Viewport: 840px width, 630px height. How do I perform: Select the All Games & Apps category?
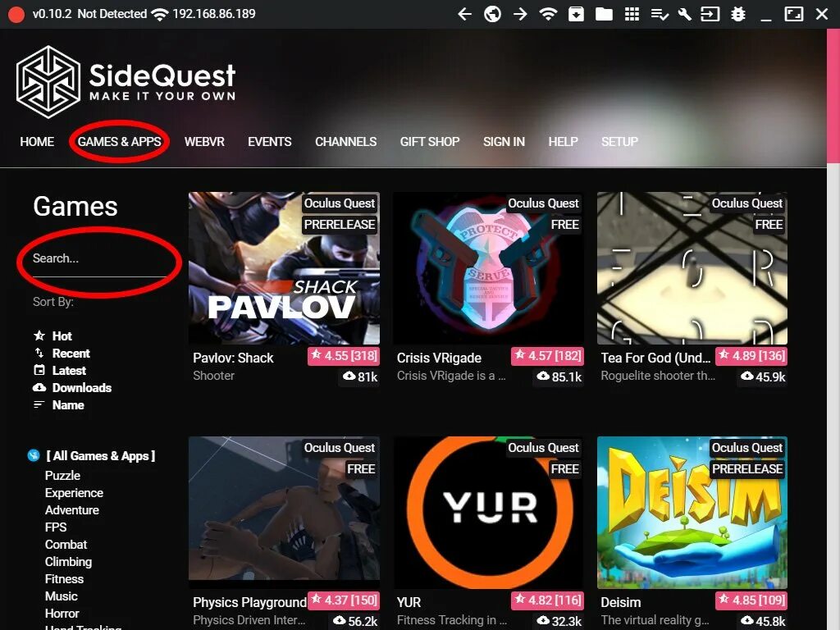[x=101, y=456]
